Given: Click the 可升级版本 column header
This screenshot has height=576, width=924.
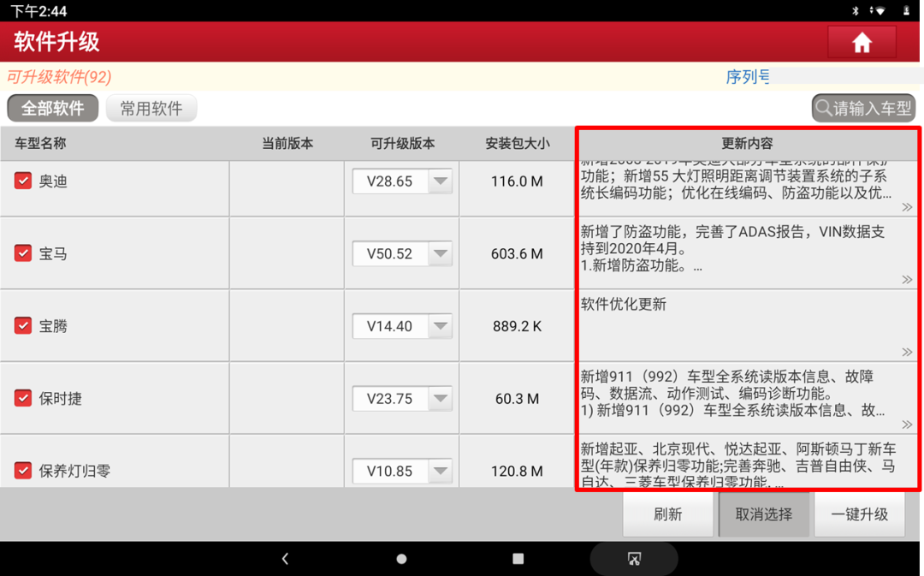Looking at the screenshot, I should [x=402, y=143].
